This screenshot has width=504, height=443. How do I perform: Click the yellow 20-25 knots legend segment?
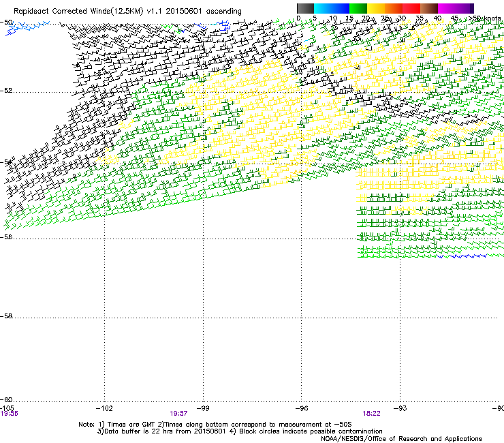(376, 8)
